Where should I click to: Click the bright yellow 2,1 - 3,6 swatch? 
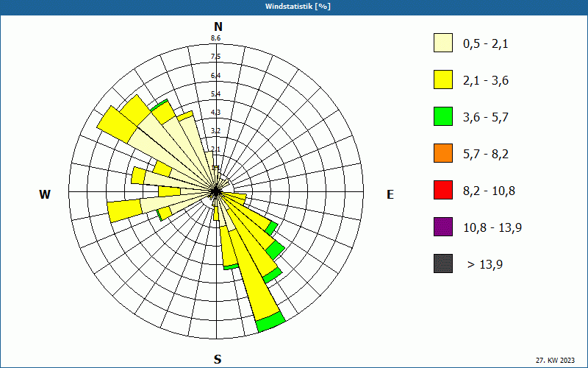tap(443, 79)
